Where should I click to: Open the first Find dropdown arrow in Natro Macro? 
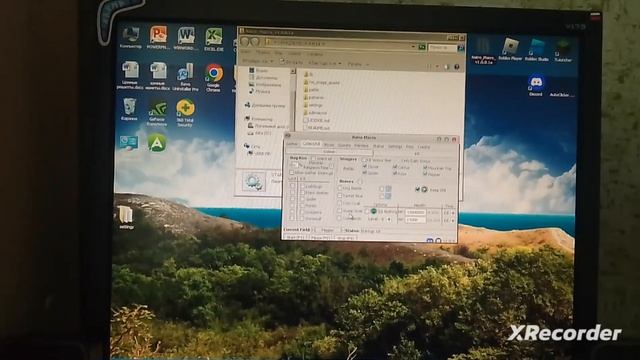(x=453, y=213)
